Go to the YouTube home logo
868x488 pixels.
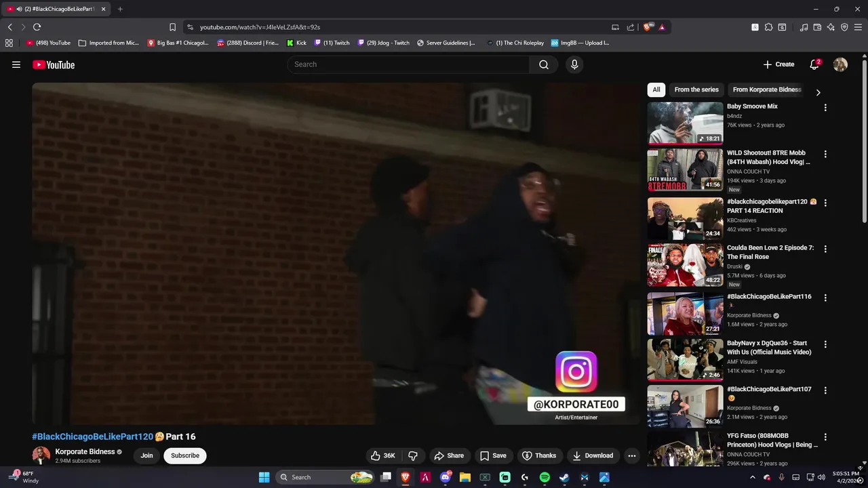click(x=54, y=64)
